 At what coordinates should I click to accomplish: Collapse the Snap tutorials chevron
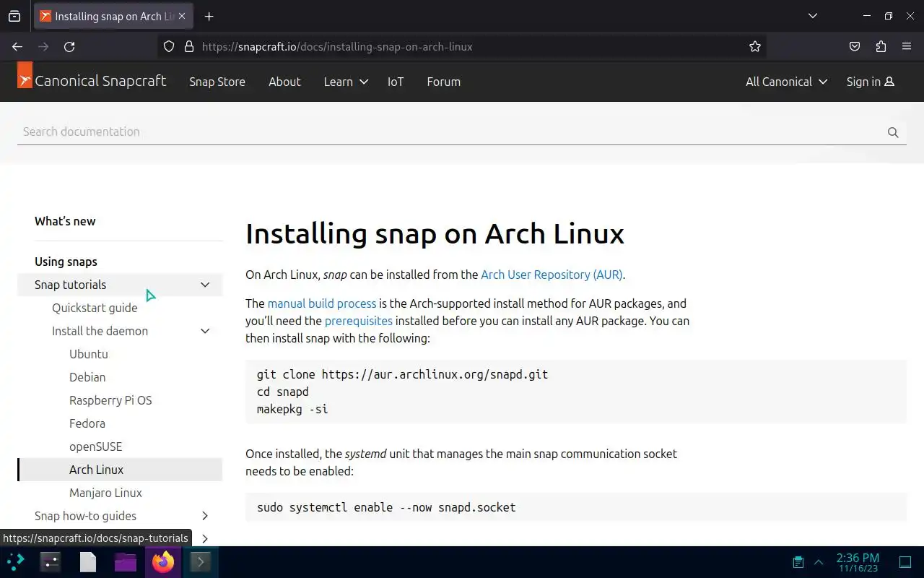tap(205, 285)
